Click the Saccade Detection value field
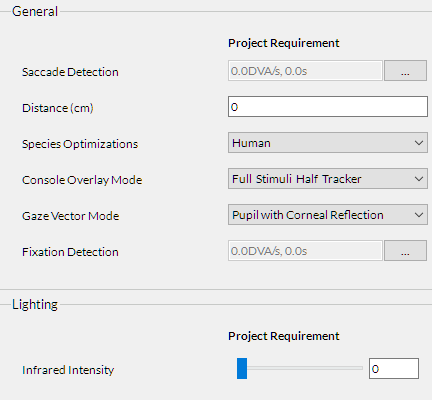Image resolution: width=432 pixels, height=400 pixels. coord(305,71)
